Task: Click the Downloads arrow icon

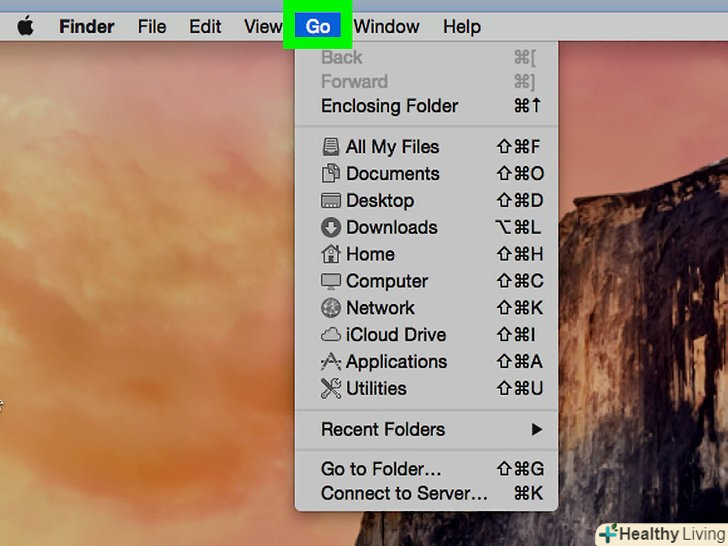Action: pos(331,227)
